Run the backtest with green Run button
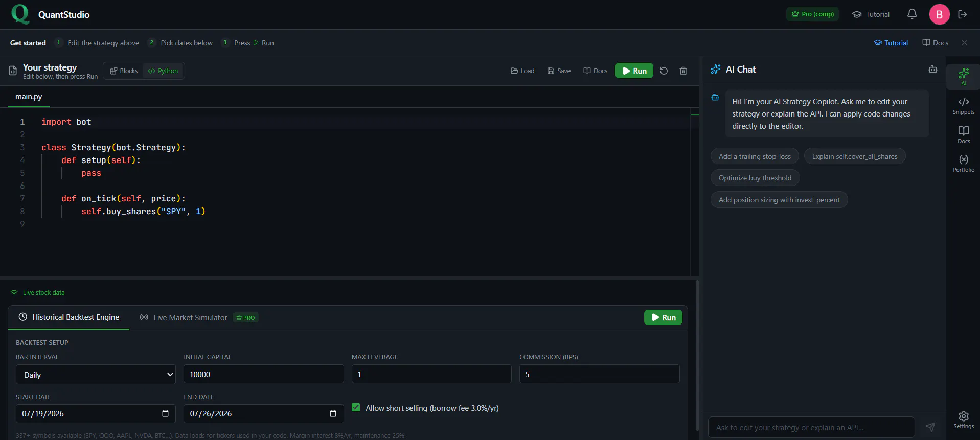980x440 pixels. tap(663, 317)
